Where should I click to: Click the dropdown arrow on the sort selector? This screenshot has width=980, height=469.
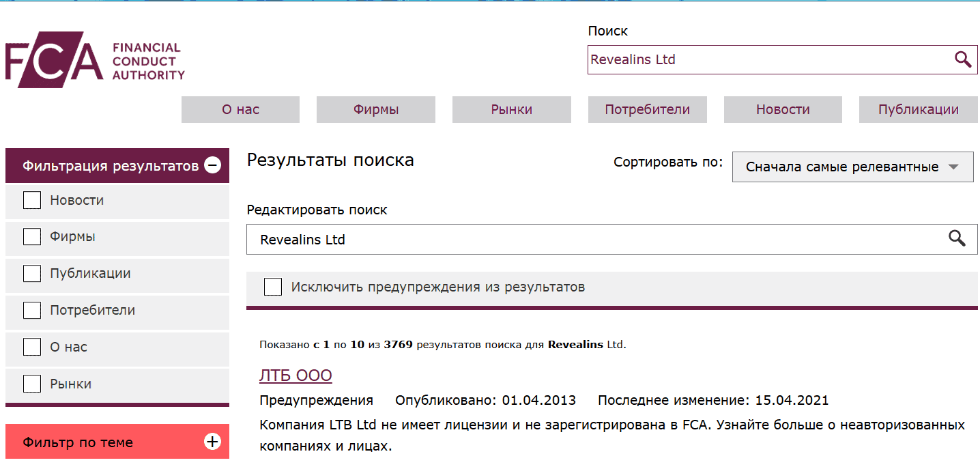[954, 166]
